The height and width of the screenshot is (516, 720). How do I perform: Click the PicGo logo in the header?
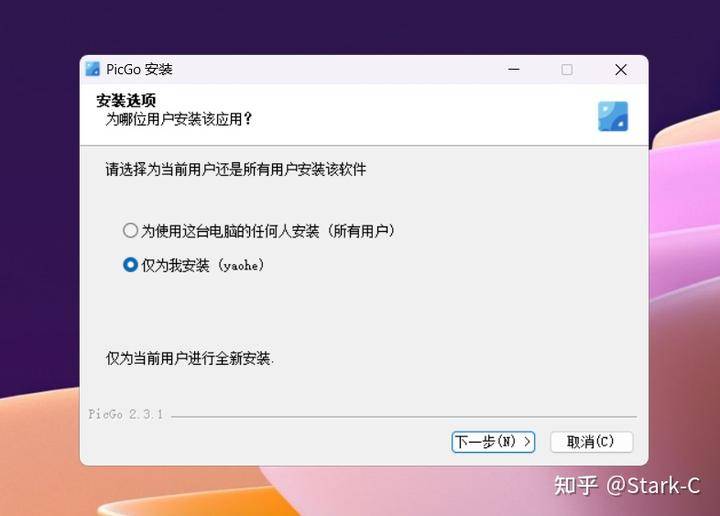(613, 116)
